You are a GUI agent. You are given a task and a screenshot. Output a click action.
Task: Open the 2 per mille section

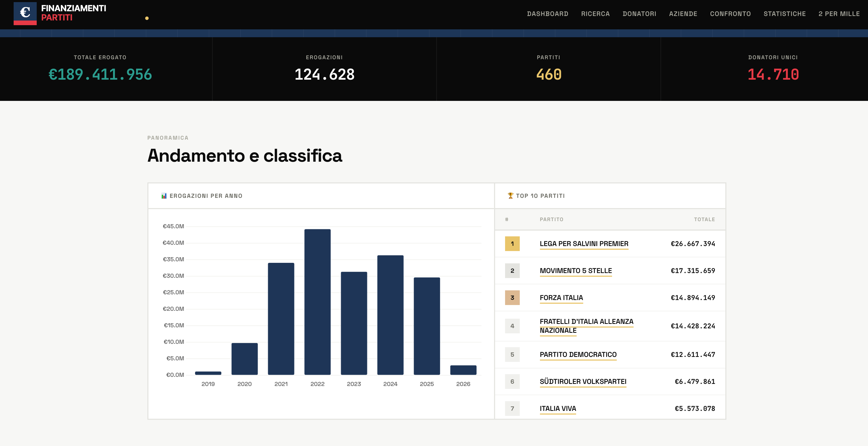839,14
